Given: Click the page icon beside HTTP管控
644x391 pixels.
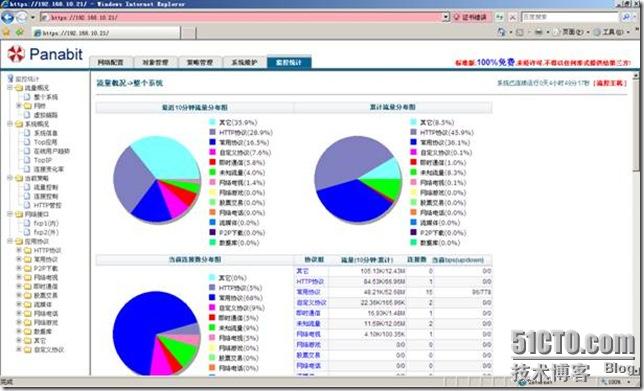Looking at the screenshot, I should click(27, 205).
